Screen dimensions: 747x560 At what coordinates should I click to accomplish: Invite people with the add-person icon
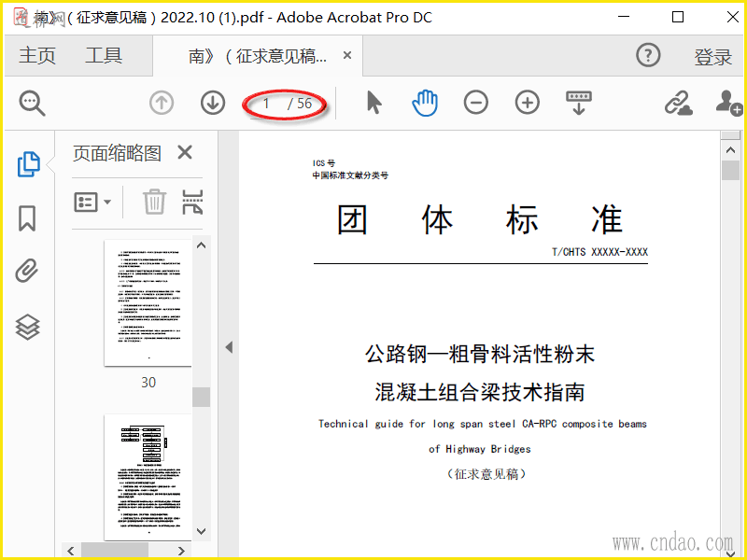(x=729, y=103)
